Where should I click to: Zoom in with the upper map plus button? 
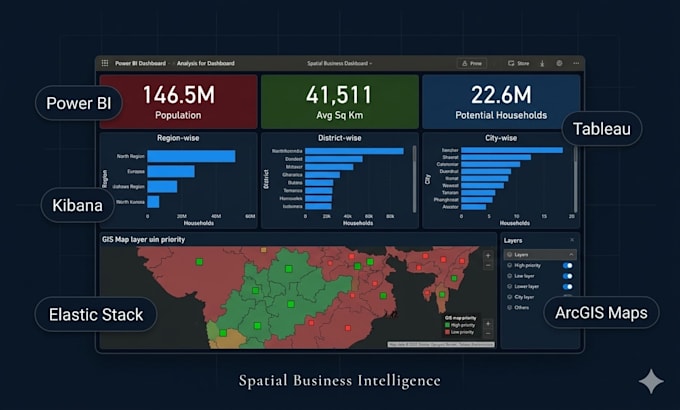tap(488, 256)
